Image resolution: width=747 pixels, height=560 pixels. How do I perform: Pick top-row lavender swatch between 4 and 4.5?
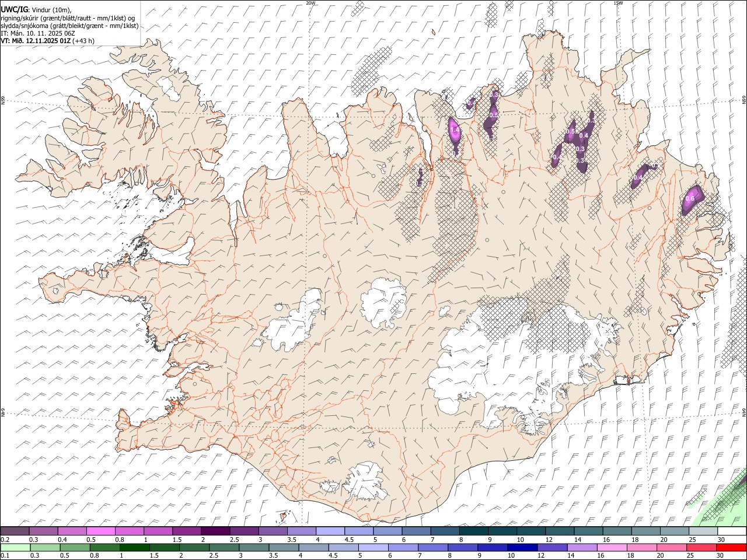[x=330, y=531]
